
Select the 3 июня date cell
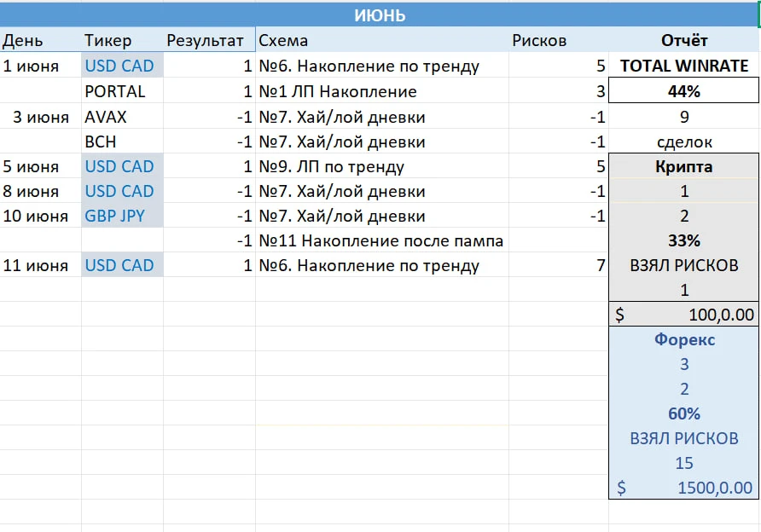tap(41, 117)
